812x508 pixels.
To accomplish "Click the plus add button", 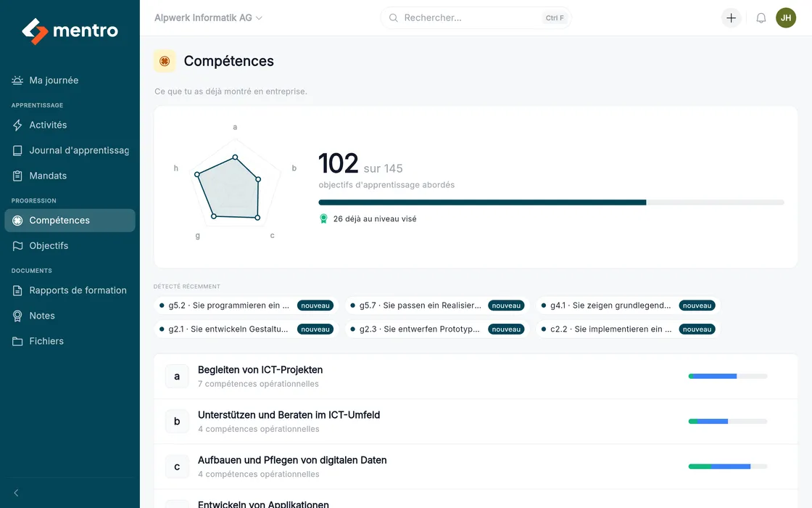I will pyautogui.click(x=732, y=18).
